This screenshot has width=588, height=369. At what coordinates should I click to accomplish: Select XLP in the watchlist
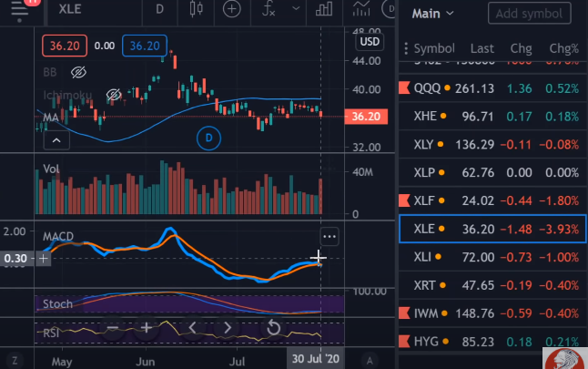(492, 173)
